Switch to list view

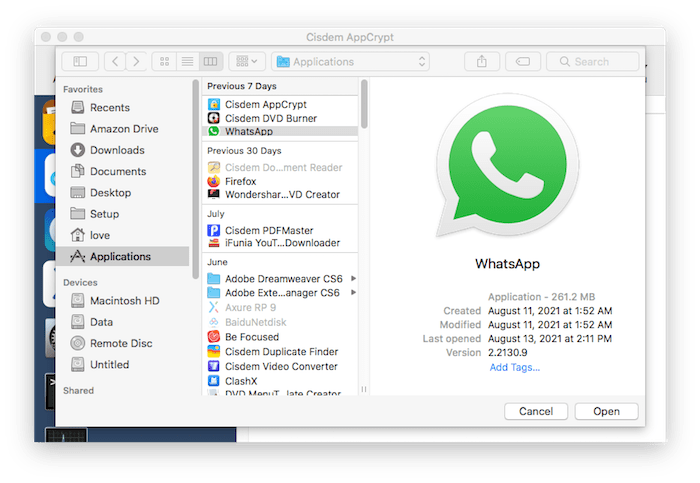[188, 61]
